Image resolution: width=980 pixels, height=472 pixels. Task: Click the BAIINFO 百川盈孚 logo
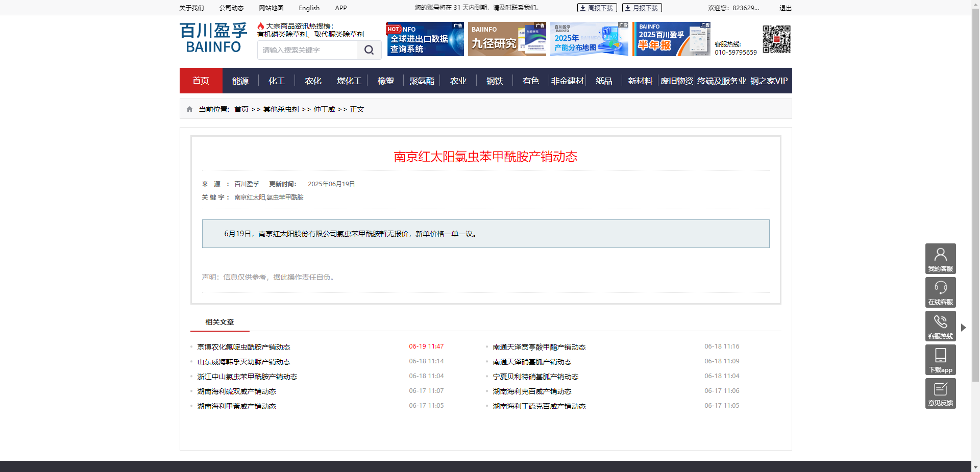[213, 38]
